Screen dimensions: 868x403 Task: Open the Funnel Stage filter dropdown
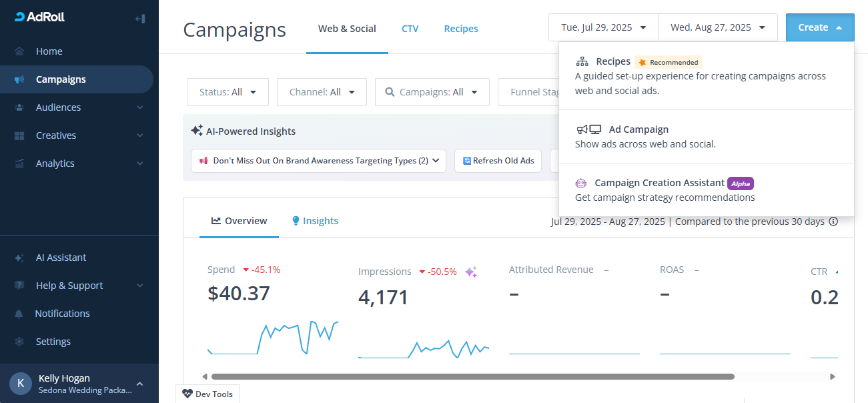[528, 92]
